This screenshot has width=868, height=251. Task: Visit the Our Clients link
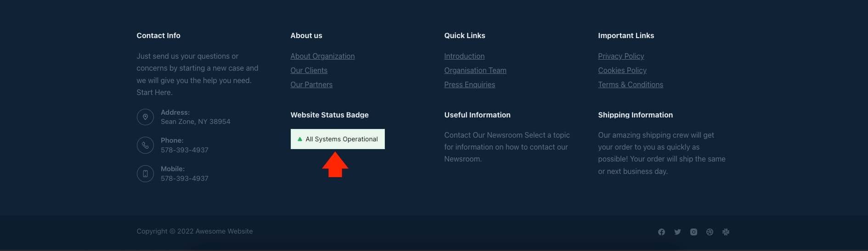click(x=309, y=70)
